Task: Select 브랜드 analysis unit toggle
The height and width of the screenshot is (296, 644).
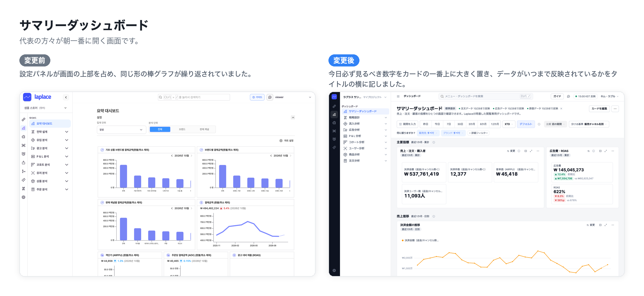Action: click(x=182, y=129)
